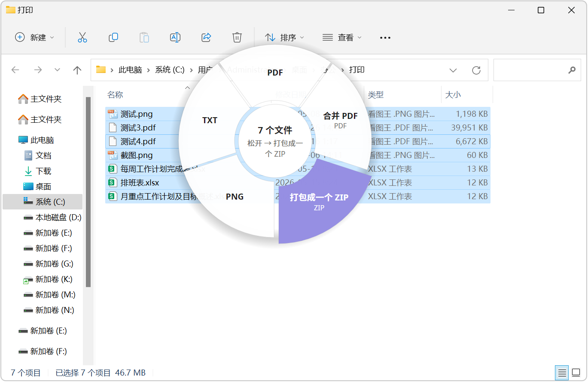This screenshot has width=588, height=382.
Task: Click the navigation pane scrollbar
Action: [x=88, y=192]
